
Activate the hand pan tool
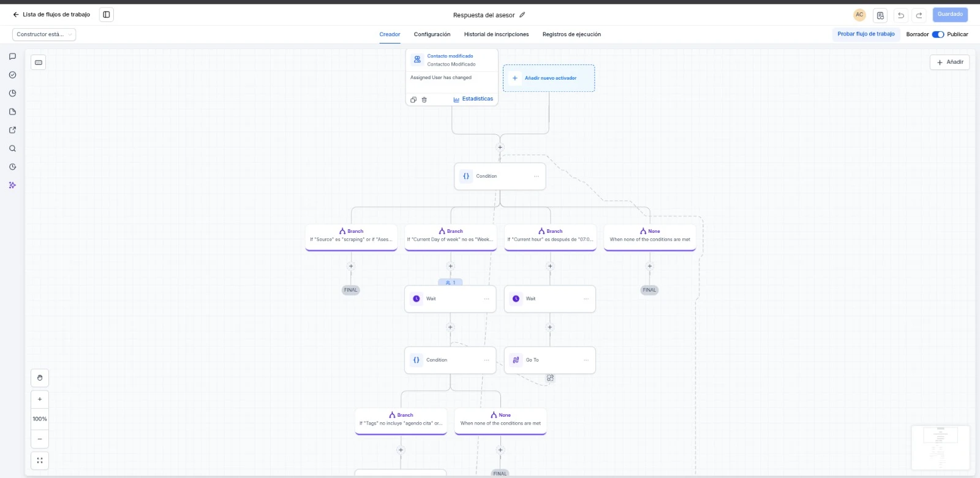(40, 377)
